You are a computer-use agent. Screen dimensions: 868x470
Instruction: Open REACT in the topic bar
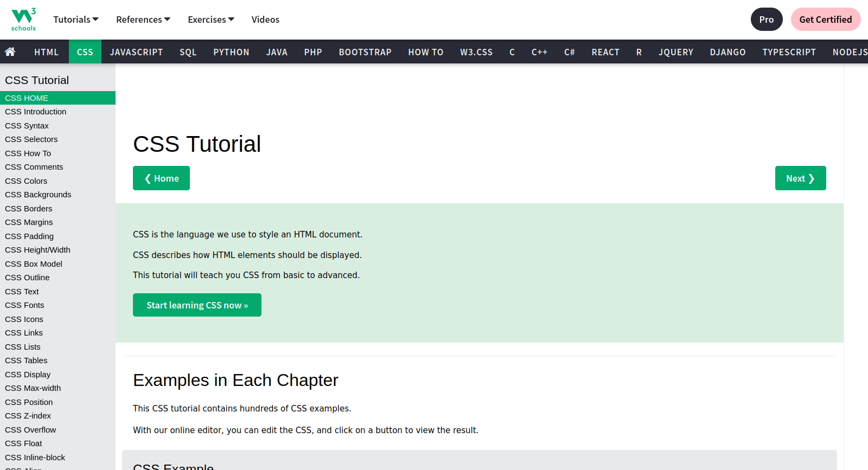coord(605,52)
